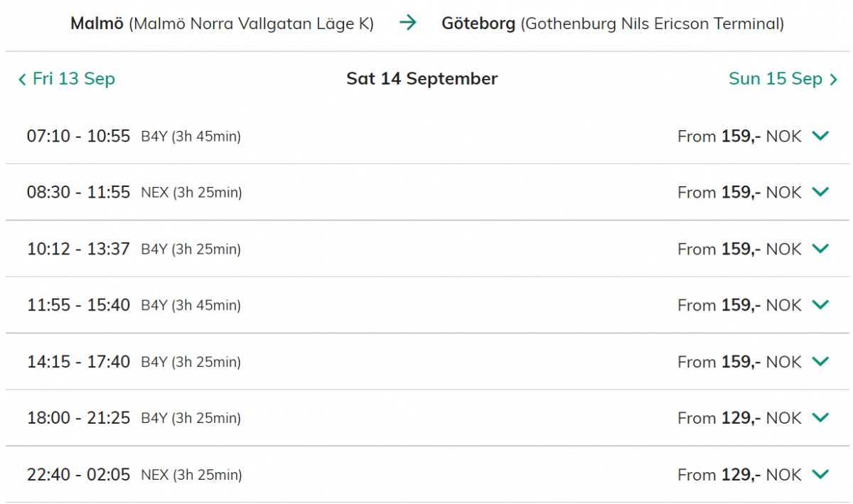Go to next day Sun 15 Sep
Screen dimensions: 853x504
(x=776, y=79)
